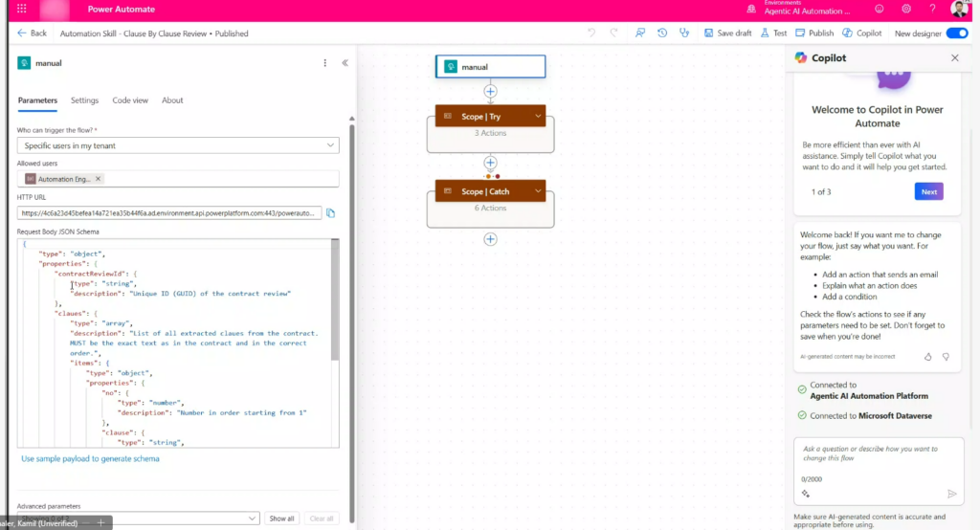
Task: Click the flow name 'Automation Skill - Clause By Clause Review'
Action: point(133,33)
